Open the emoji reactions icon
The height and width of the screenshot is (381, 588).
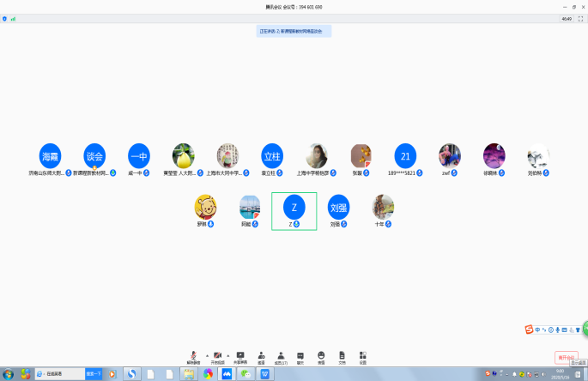pyautogui.click(x=321, y=356)
